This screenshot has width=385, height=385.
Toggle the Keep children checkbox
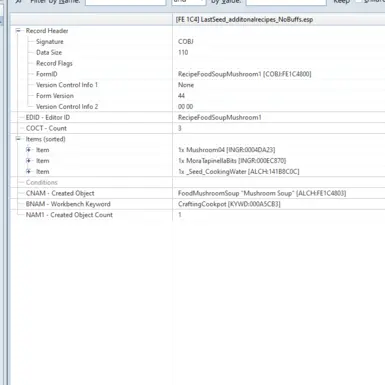359,1
